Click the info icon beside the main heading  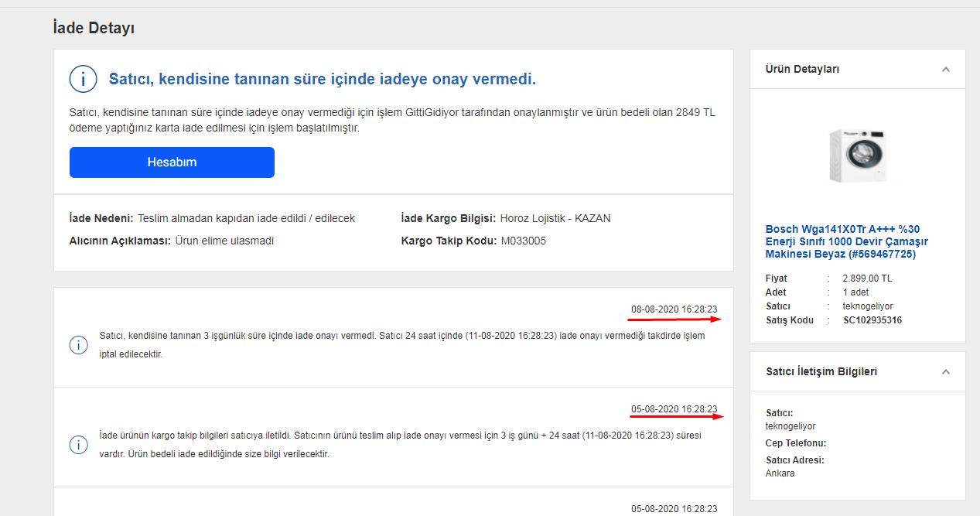pos(83,79)
